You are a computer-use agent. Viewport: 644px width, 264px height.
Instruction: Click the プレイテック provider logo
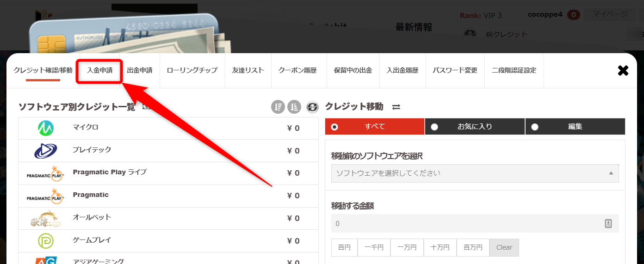tap(45, 151)
